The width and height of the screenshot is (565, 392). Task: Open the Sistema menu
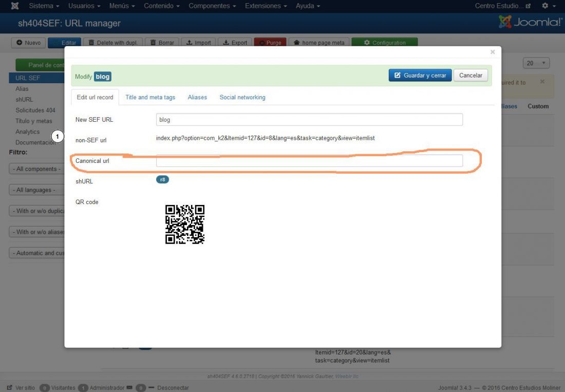click(44, 6)
